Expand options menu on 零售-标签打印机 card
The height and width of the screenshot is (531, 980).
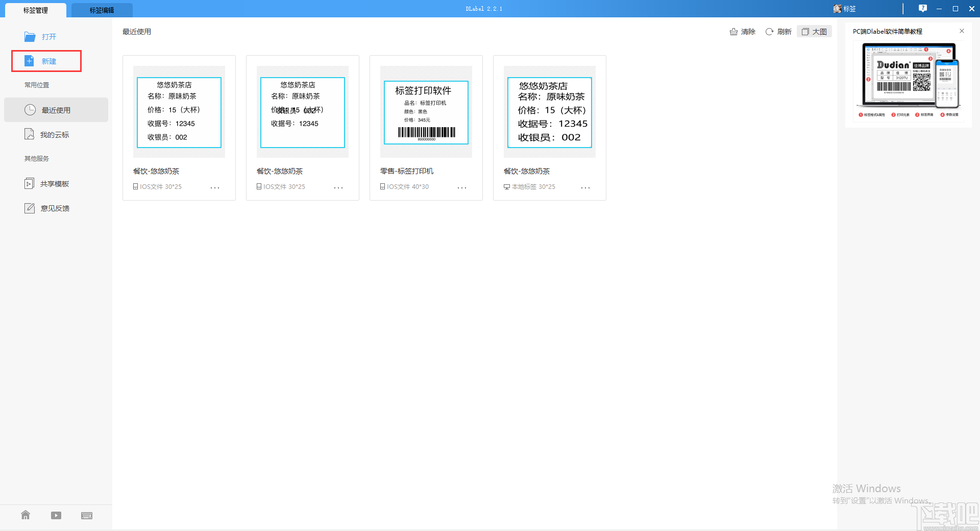(x=462, y=187)
